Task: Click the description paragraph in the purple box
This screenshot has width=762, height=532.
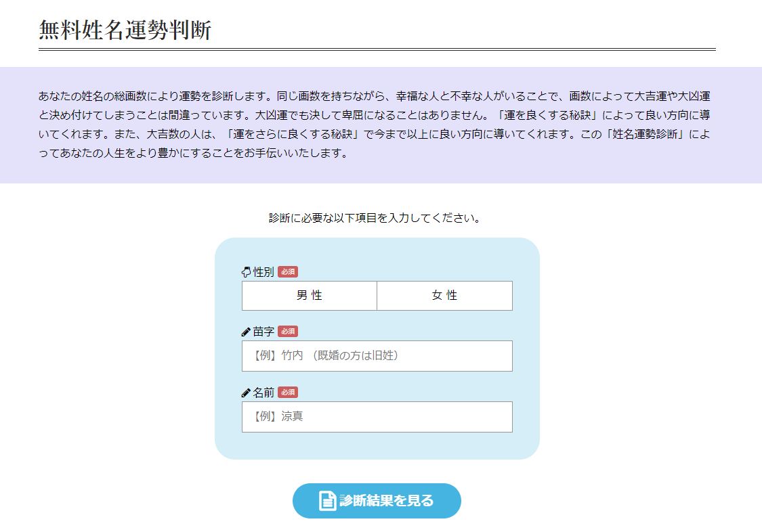Action: click(x=377, y=125)
